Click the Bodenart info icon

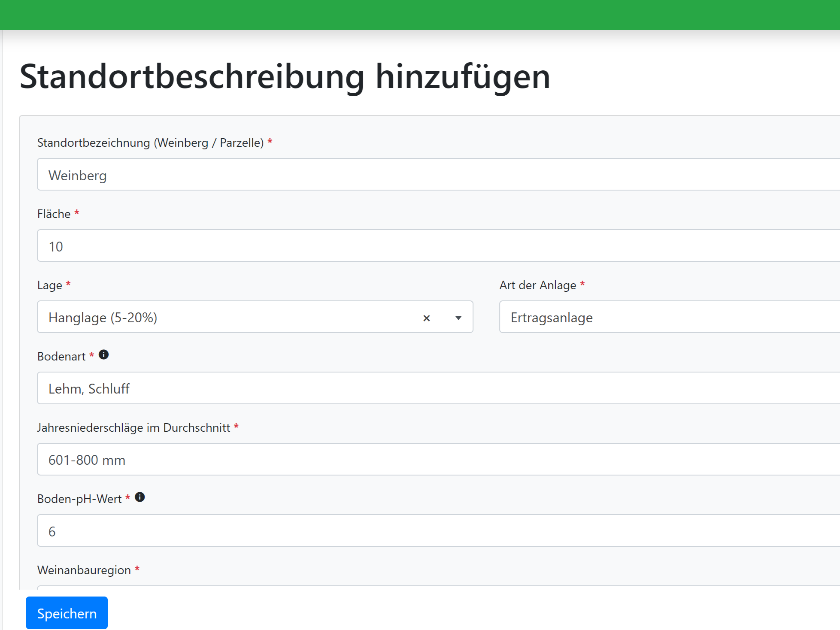103,354
